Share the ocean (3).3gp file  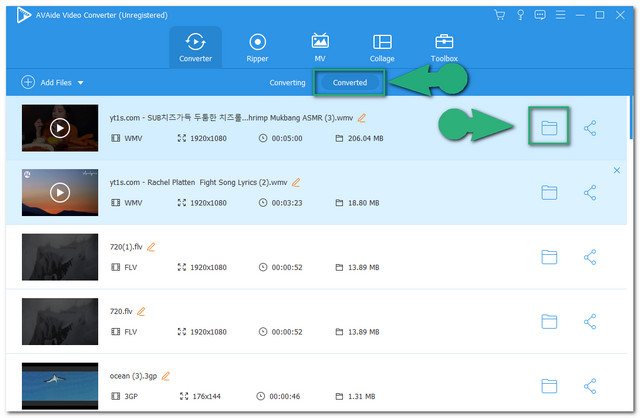(x=590, y=385)
